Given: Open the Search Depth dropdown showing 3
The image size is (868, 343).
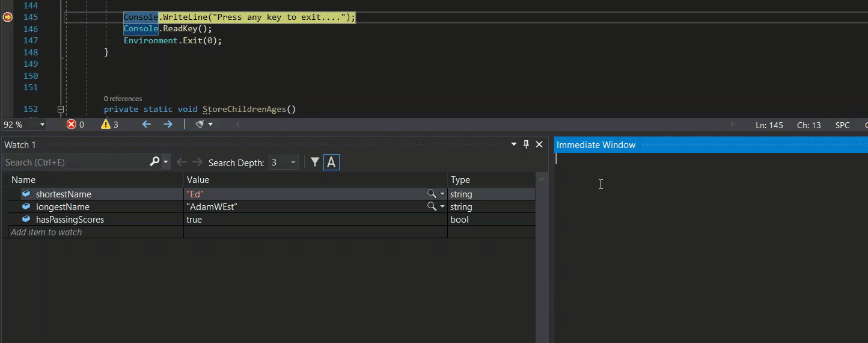Looking at the screenshot, I should point(283,162).
